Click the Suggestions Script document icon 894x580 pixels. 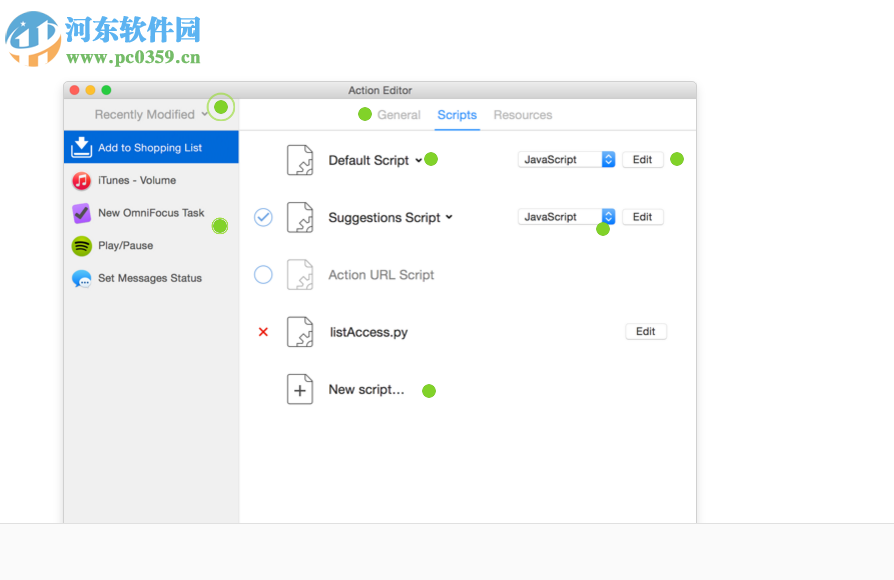pyautogui.click(x=300, y=217)
